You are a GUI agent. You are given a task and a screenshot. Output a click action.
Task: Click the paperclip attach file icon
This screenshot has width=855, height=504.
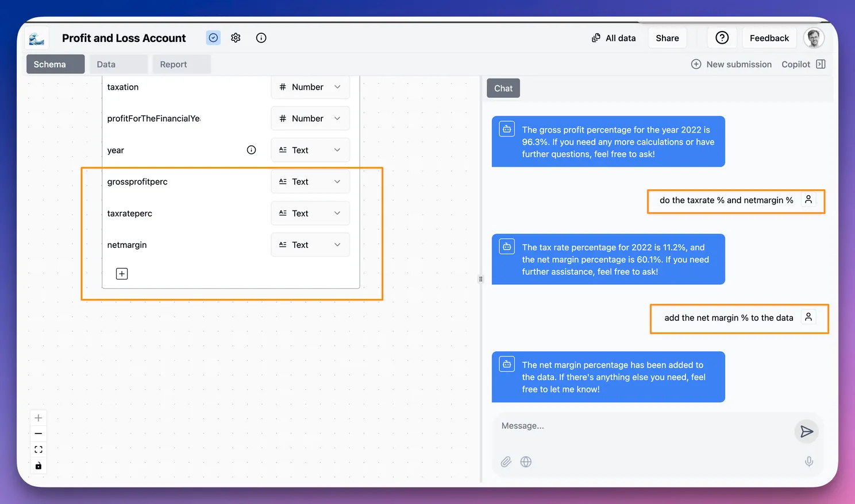click(506, 462)
